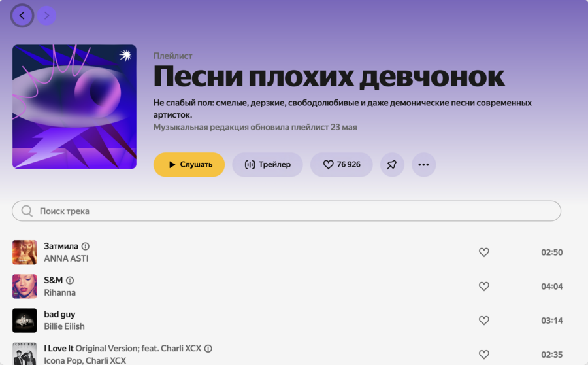Screen dimensions: 588x365
Task: Go forward with the right arrow button
Action: pyautogui.click(x=46, y=16)
